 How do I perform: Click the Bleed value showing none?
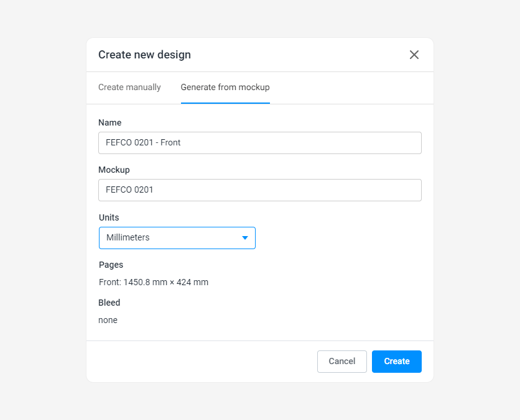[108, 320]
